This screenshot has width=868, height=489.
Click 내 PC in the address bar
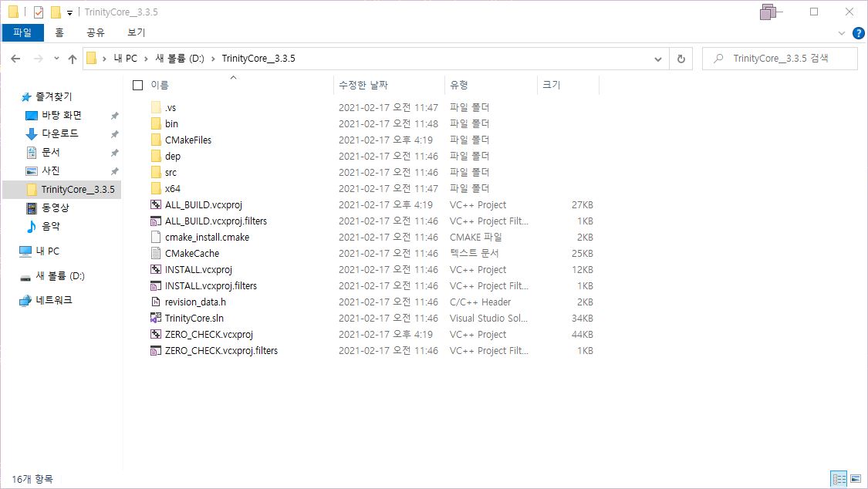[126, 59]
